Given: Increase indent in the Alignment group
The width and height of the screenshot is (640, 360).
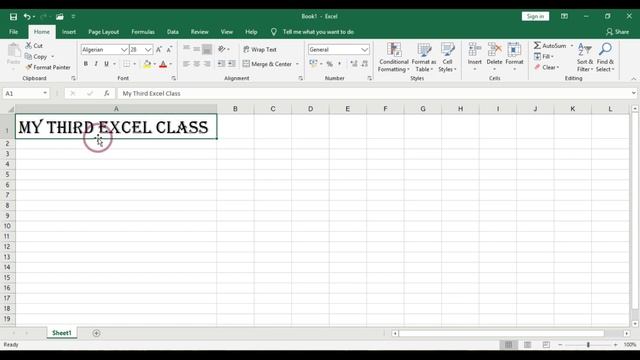Looking at the screenshot, I should pyautogui.click(x=231, y=64).
